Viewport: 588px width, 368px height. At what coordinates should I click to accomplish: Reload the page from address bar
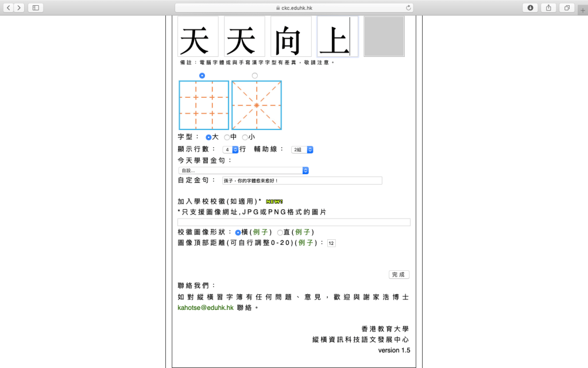[x=408, y=7]
